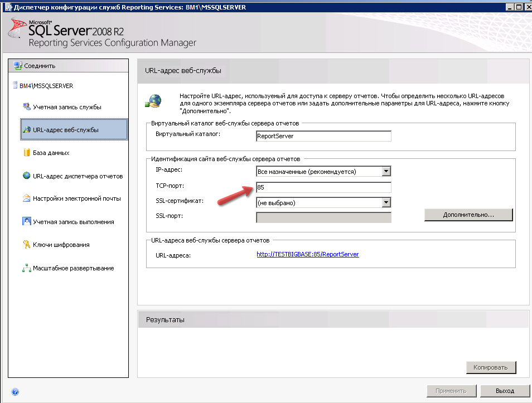Switch to Настройки электронной почты page
Screen dimensions: 532x403
tap(76, 198)
